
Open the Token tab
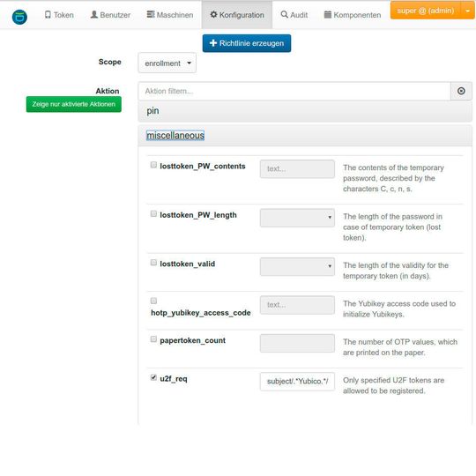(59, 15)
